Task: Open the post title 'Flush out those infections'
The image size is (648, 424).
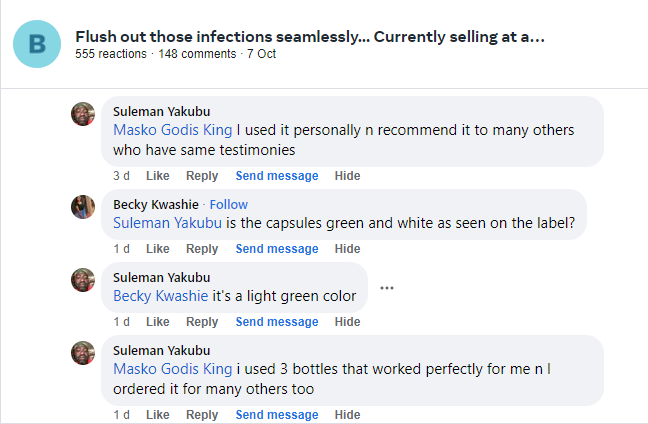Action: pyautogui.click(x=310, y=37)
